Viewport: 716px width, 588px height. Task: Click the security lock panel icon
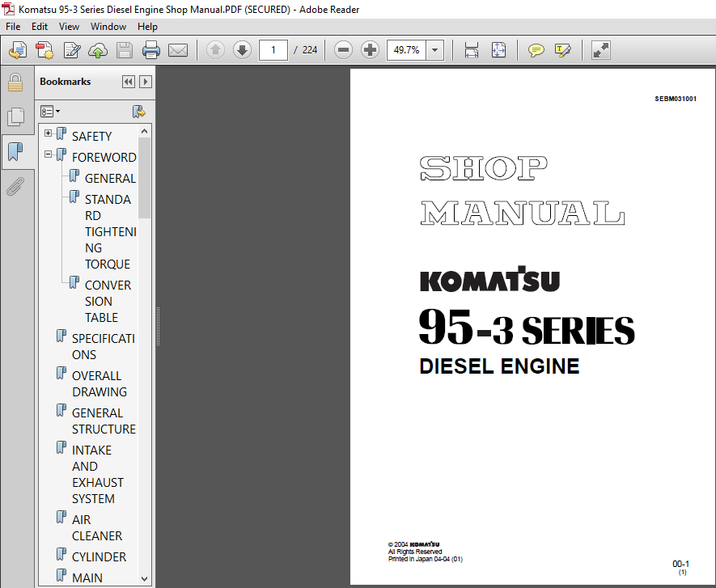(x=15, y=82)
